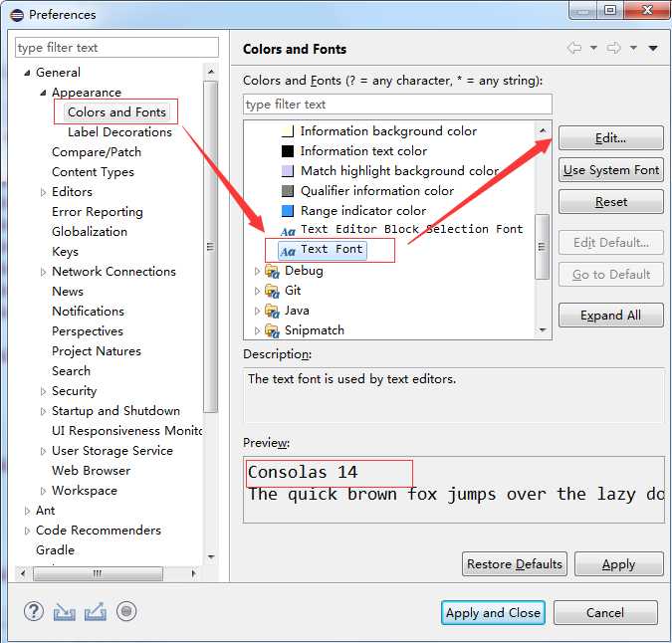This screenshot has width=672, height=643.
Task: Click Apply and Close button
Action: [493, 612]
